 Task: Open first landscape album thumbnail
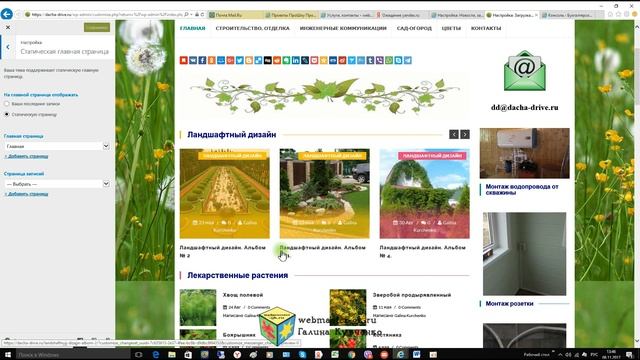coord(224,193)
